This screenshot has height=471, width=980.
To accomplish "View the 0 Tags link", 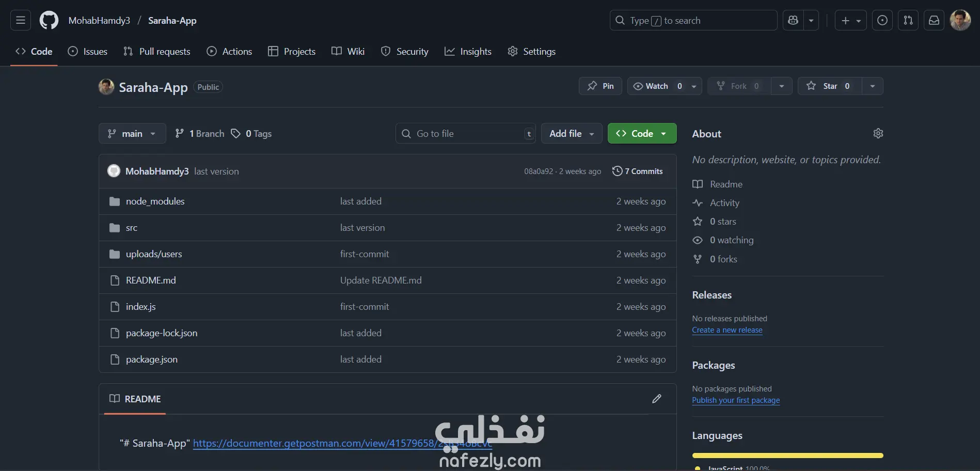I will (x=251, y=133).
